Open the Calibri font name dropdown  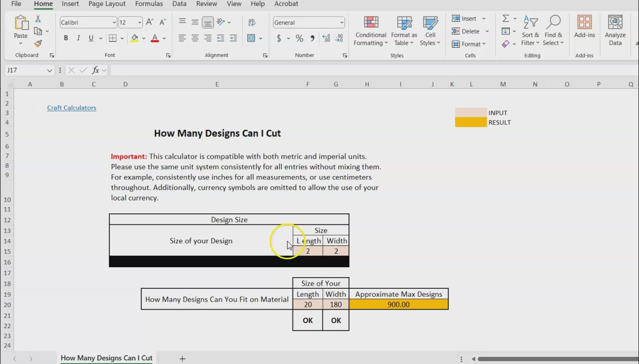[x=114, y=22]
